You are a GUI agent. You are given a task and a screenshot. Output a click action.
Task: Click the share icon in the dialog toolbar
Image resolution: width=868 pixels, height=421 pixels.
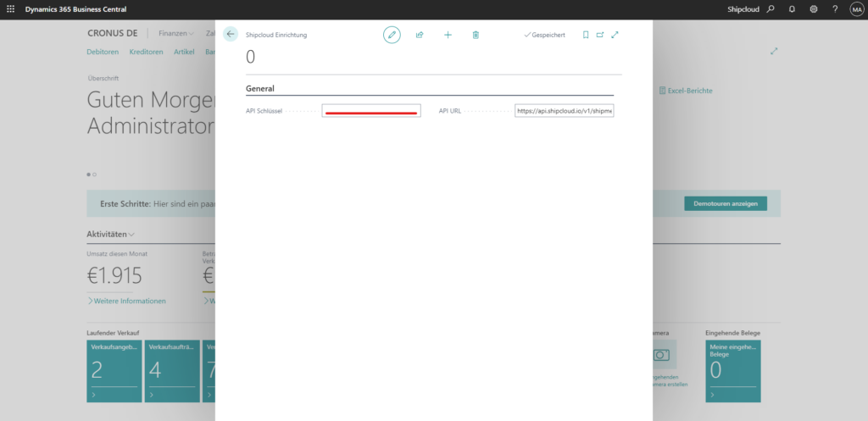point(420,35)
